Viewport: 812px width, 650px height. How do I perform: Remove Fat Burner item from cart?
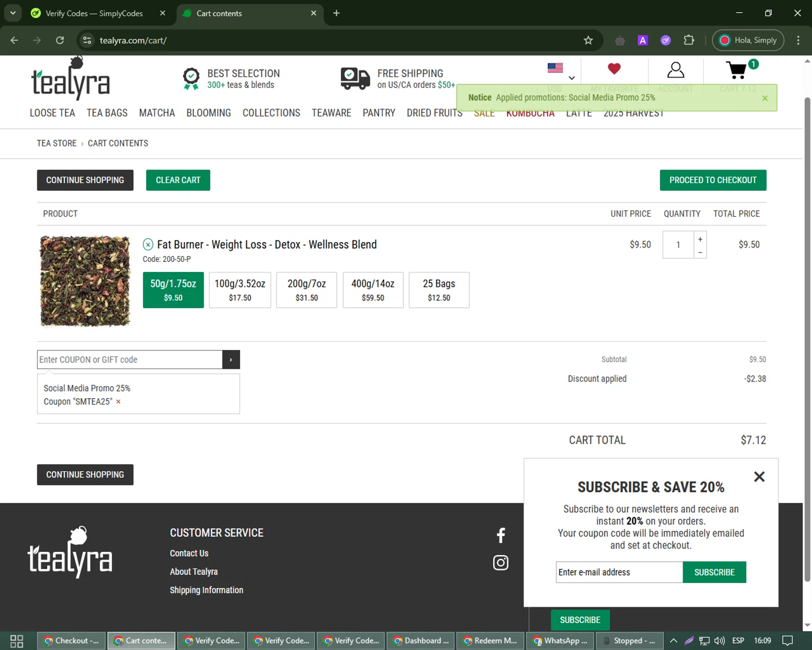point(148,244)
